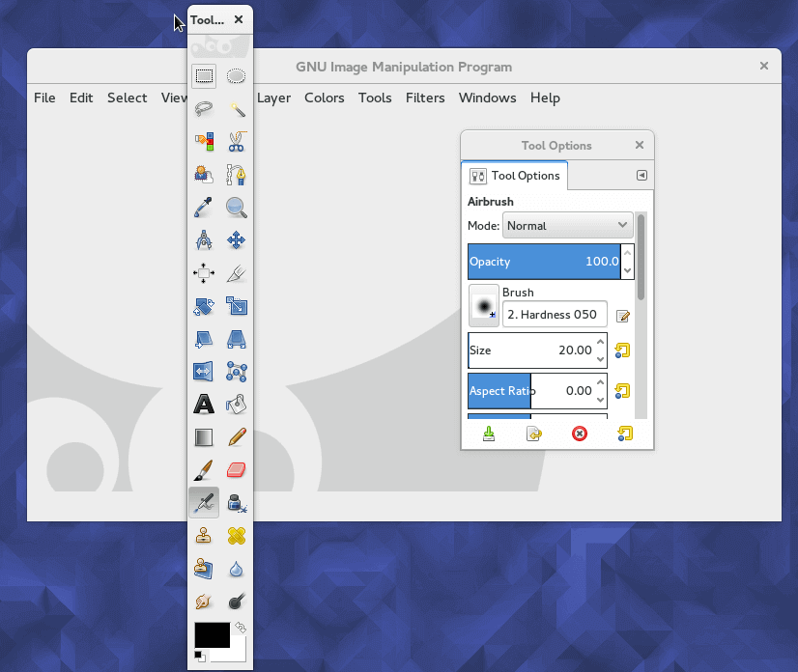Select the Zoom magnifier tool

[236, 207]
